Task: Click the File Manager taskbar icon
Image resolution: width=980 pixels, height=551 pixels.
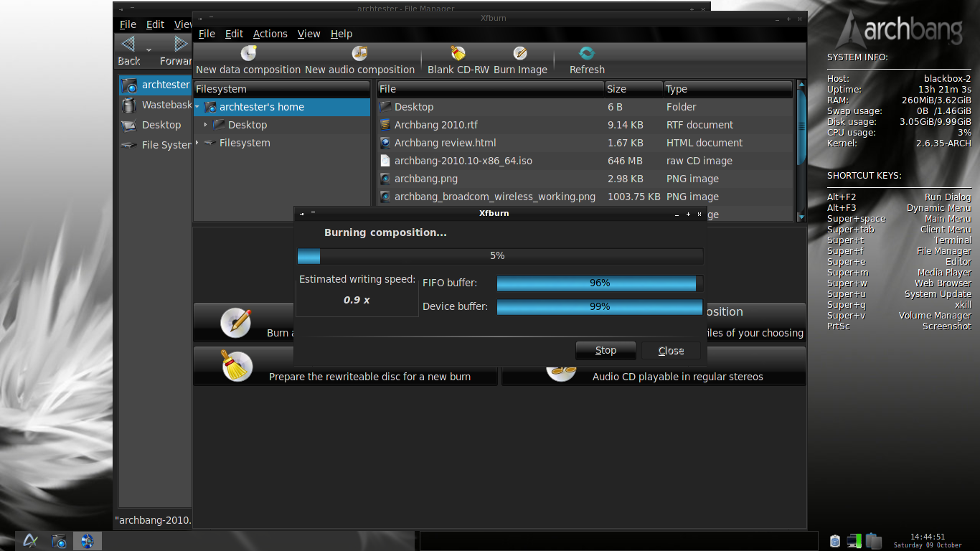Action: (59, 541)
